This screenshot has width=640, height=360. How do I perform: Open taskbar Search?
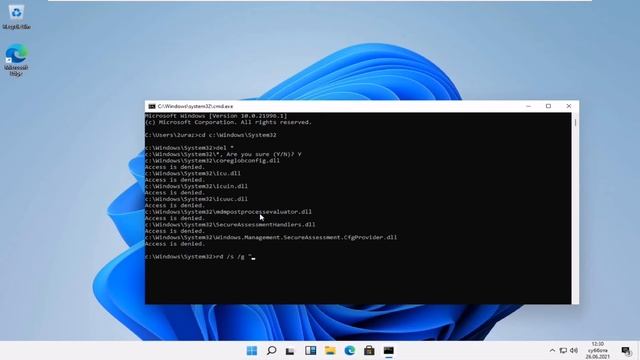click(271, 350)
